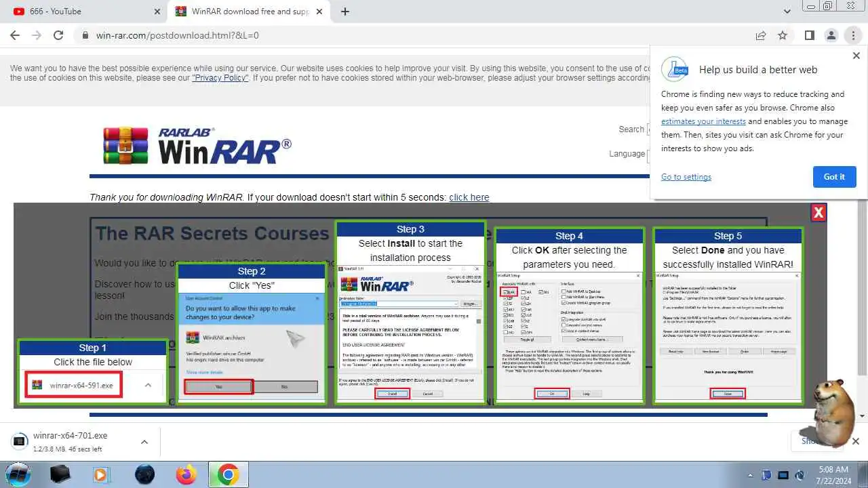Click the Help us build a better web heading
This screenshot has height=488, width=868.
coord(758,70)
